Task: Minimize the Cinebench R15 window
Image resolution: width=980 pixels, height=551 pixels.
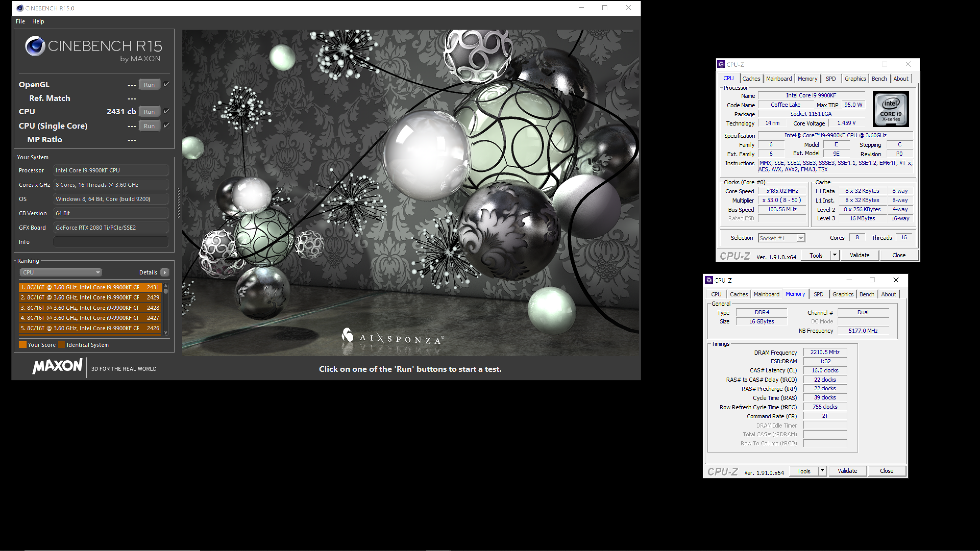Action: tap(581, 8)
